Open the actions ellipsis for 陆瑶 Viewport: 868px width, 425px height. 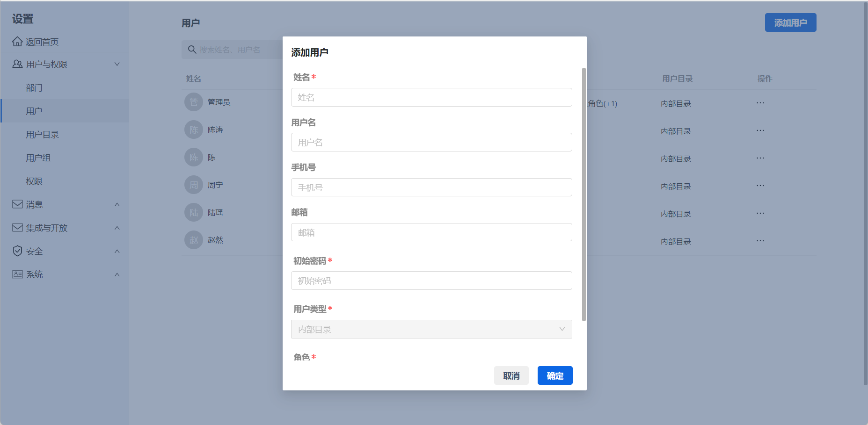click(760, 212)
